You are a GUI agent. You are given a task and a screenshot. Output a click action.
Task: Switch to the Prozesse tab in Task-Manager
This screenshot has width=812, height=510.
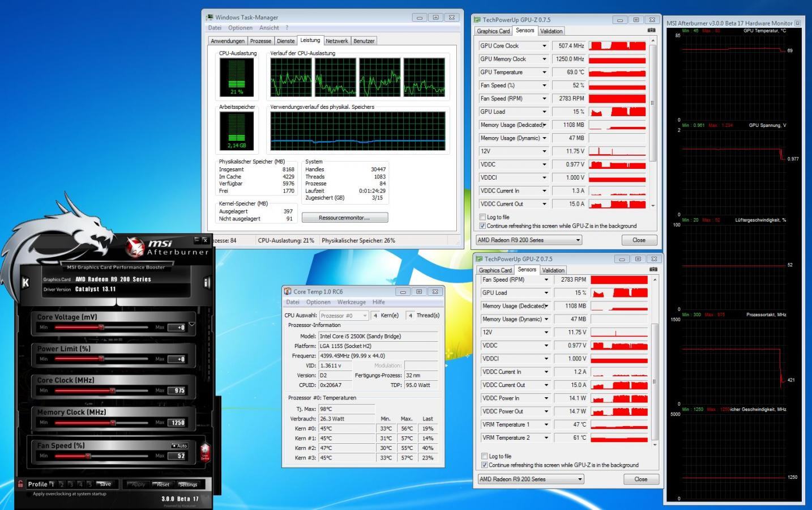[260, 41]
